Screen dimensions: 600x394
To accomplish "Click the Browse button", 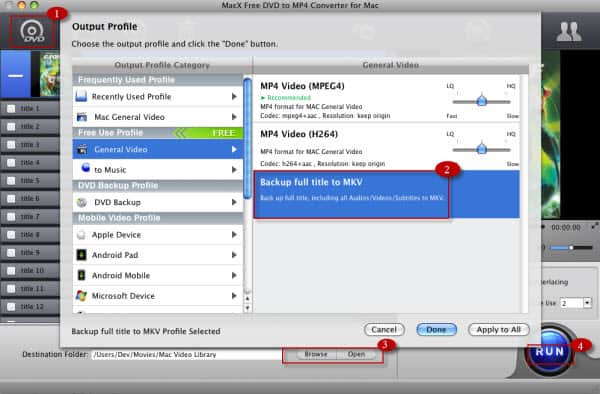I will 316,354.
